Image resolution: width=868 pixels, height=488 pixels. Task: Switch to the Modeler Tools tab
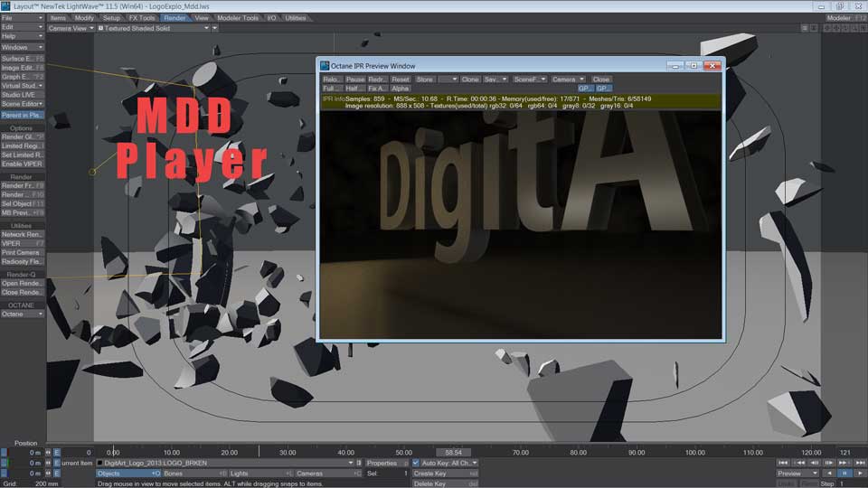pyautogui.click(x=238, y=18)
